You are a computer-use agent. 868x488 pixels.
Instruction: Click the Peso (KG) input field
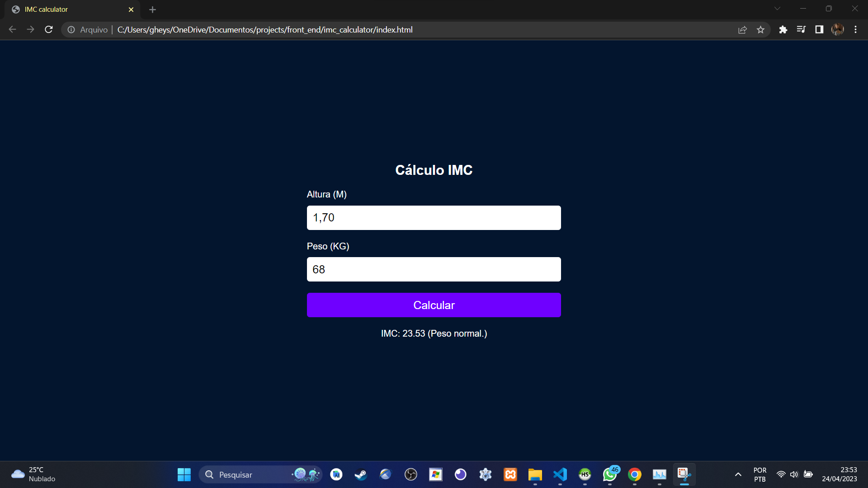tap(434, 269)
